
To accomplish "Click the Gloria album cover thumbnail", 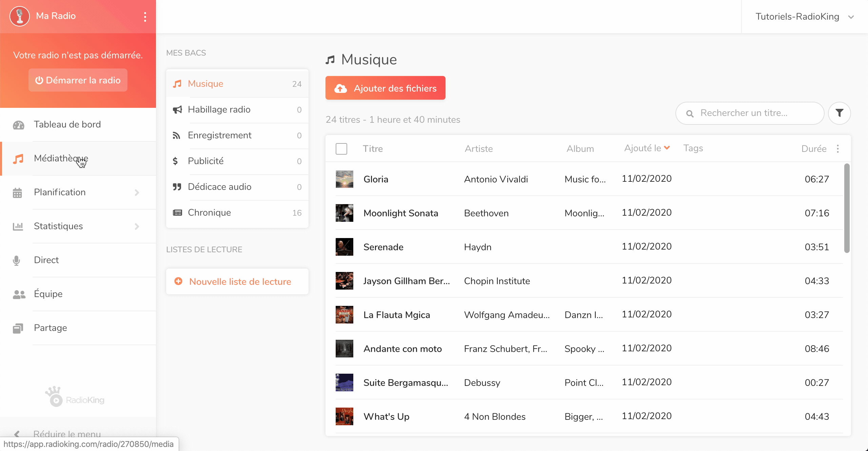I will tap(344, 179).
